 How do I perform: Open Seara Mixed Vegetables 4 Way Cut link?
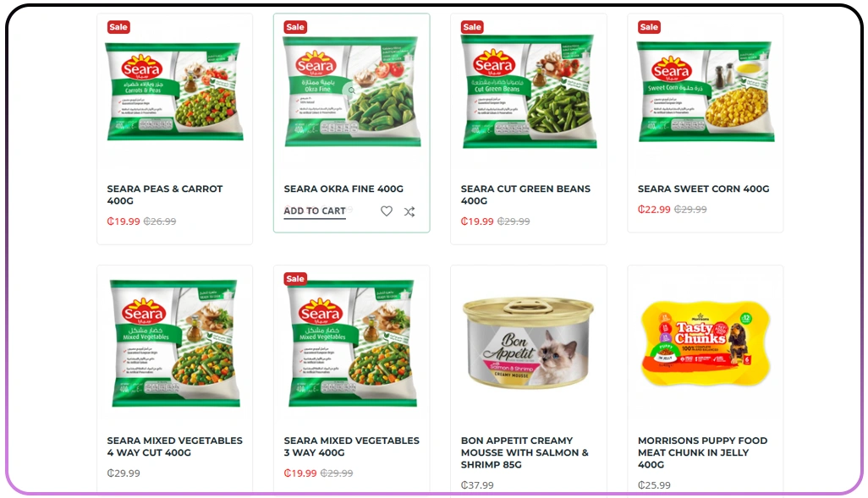(174, 446)
